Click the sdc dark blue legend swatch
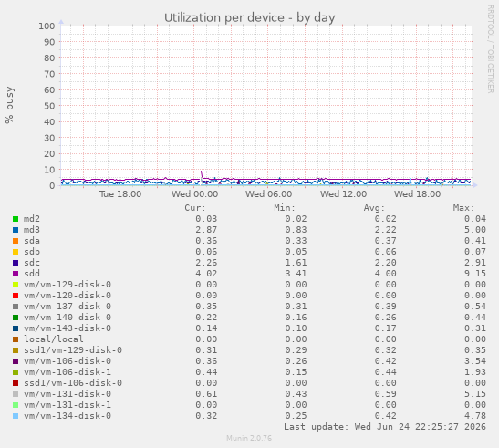Screen dimensions: 499x448 click(x=16, y=263)
